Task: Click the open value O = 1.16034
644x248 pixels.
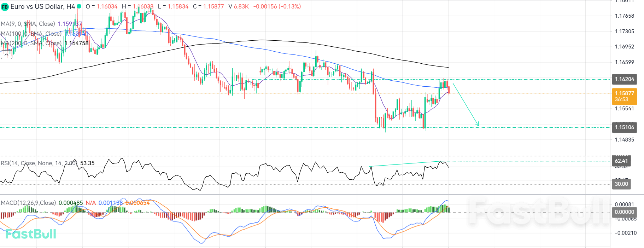Action: tap(102, 6)
